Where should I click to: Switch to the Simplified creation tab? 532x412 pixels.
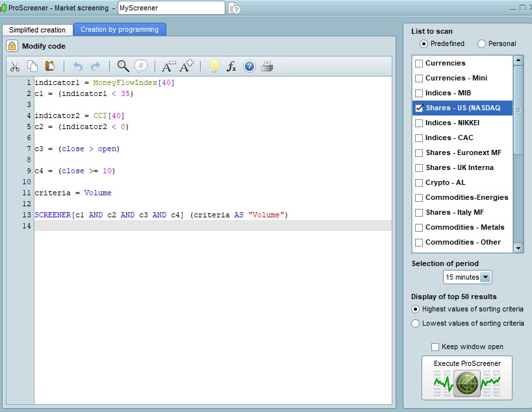coord(37,30)
